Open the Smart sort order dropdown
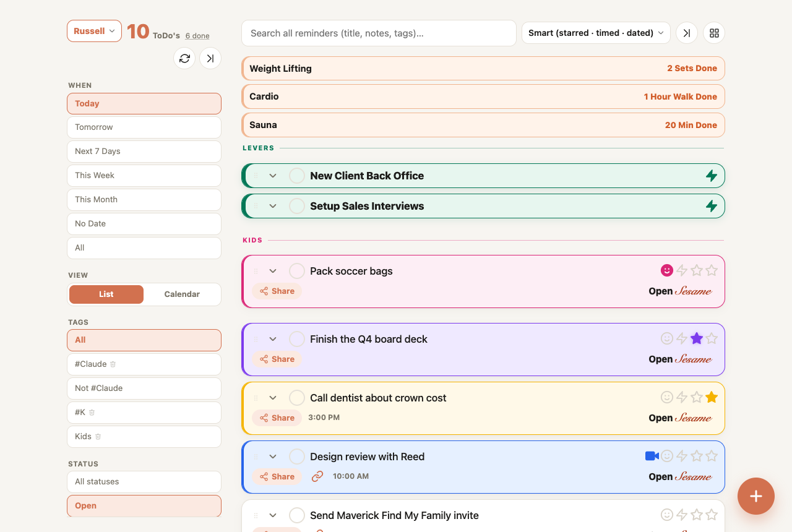Image resolution: width=792 pixels, height=532 pixels. [x=596, y=33]
